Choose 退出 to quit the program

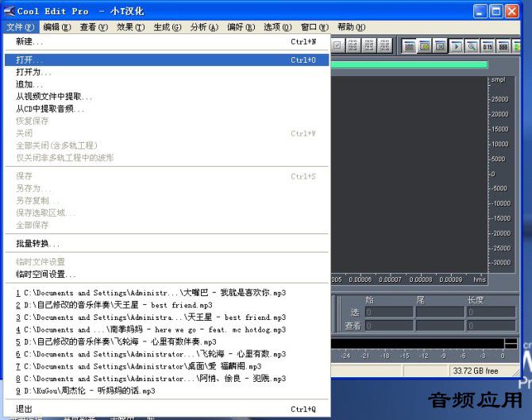click(x=166, y=409)
